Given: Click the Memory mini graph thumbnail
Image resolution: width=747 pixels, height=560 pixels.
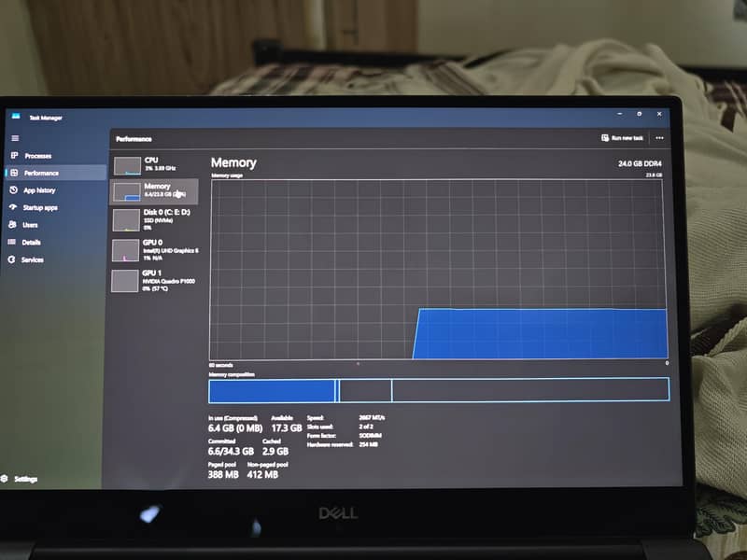Looking at the screenshot, I should pyautogui.click(x=127, y=192).
